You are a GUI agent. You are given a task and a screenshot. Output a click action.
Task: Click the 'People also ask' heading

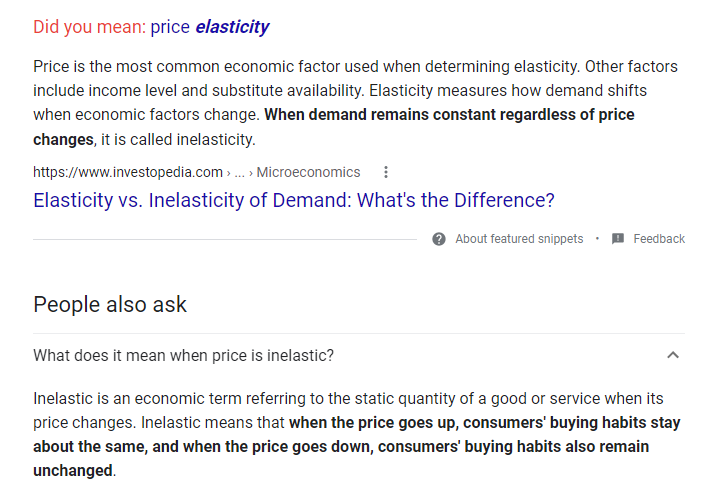click(110, 304)
